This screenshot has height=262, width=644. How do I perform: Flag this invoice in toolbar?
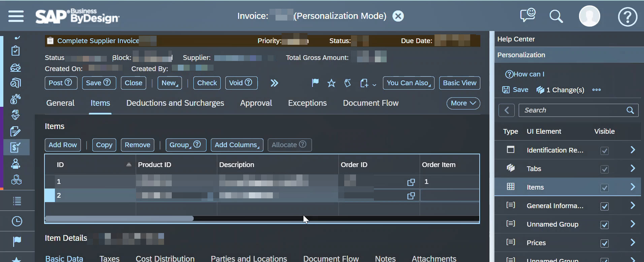click(x=315, y=83)
